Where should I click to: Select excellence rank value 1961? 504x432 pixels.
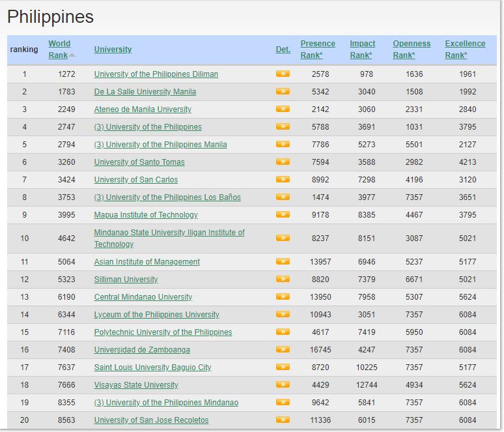468,74
